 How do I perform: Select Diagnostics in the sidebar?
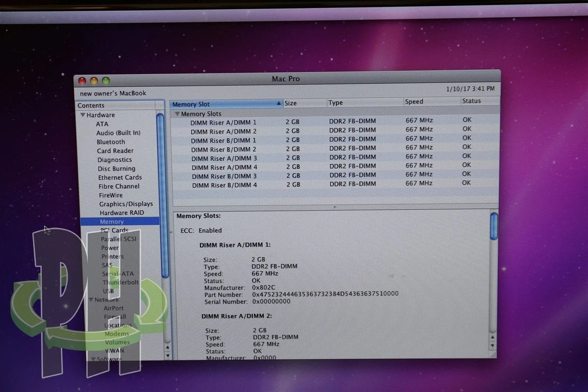115,160
